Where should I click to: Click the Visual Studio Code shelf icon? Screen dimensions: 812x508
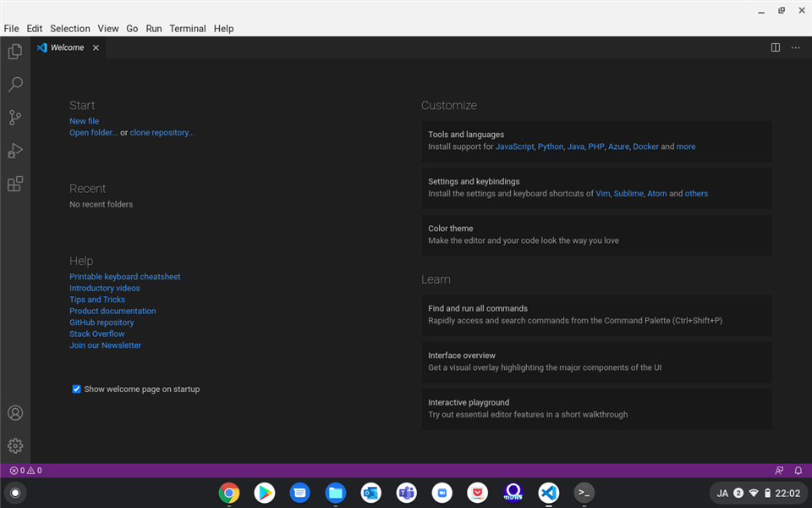tap(548, 493)
